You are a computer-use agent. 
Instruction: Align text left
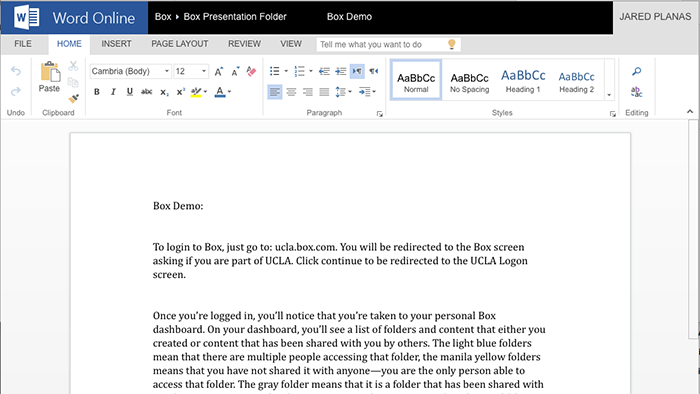[275, 92]
